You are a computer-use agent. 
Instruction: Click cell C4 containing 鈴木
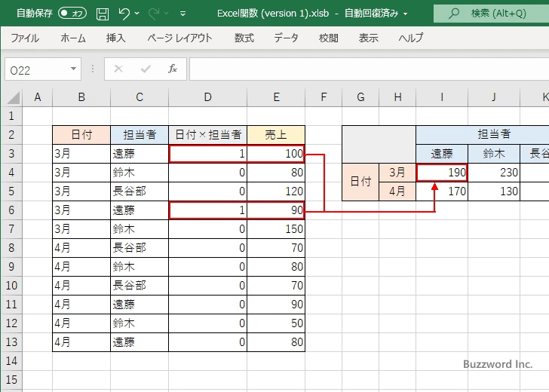[x=140, y=173]
